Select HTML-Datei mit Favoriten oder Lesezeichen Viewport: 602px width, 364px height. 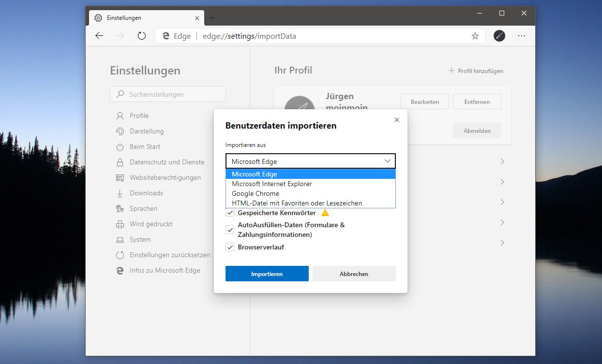click(297, 203)
